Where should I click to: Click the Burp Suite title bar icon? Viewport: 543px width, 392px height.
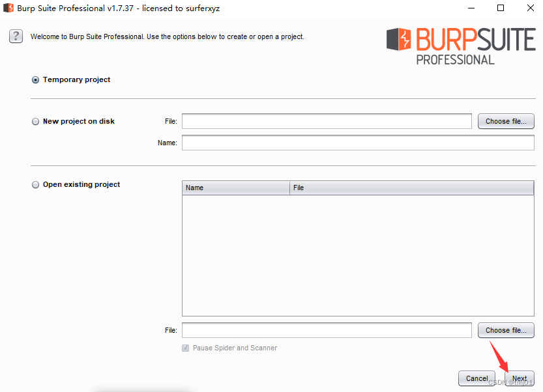click(8, 8)
